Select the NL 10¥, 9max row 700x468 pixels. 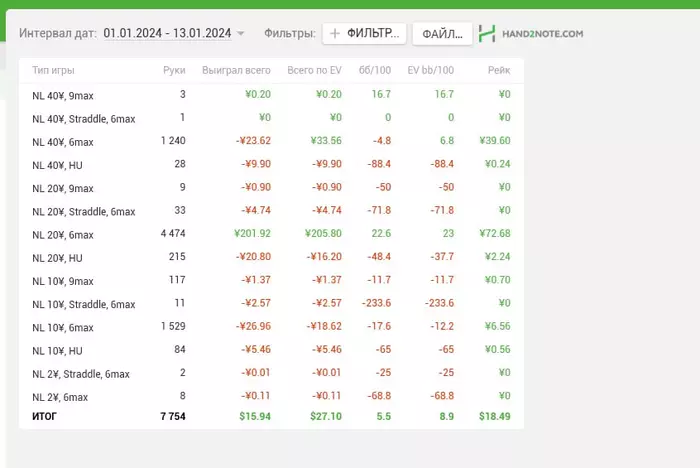pos(271,280)
